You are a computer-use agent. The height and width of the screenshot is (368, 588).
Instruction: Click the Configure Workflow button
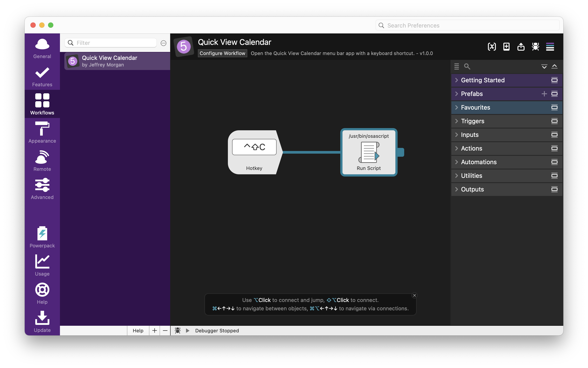tap(222, 53)
